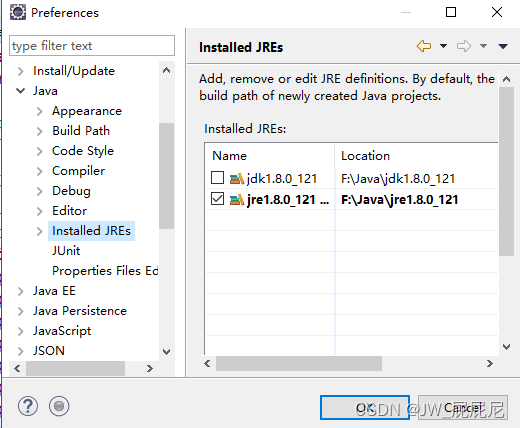Click the F:\Java\jre1.8.0_121 location cell

(400, 200)
